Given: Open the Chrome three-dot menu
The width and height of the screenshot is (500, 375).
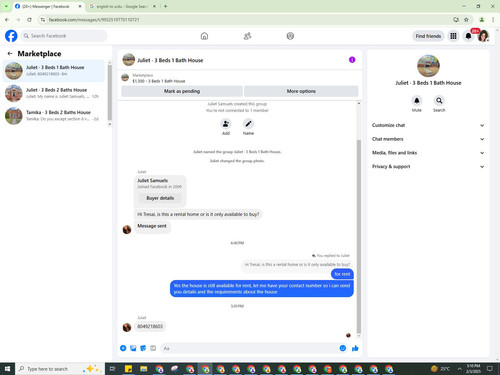Looking at the screenshot, I should point(493,20).
